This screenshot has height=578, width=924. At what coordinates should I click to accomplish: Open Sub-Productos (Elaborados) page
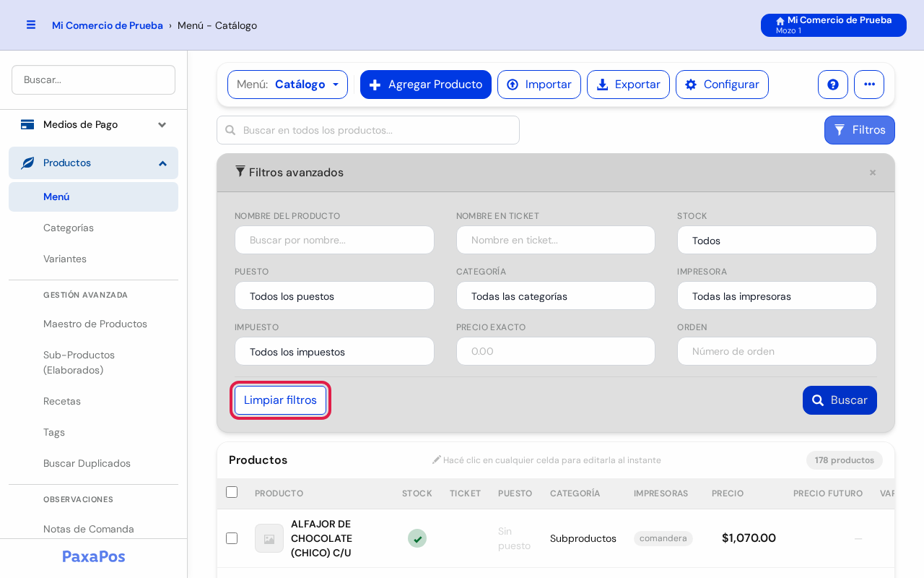click(93, 363)
